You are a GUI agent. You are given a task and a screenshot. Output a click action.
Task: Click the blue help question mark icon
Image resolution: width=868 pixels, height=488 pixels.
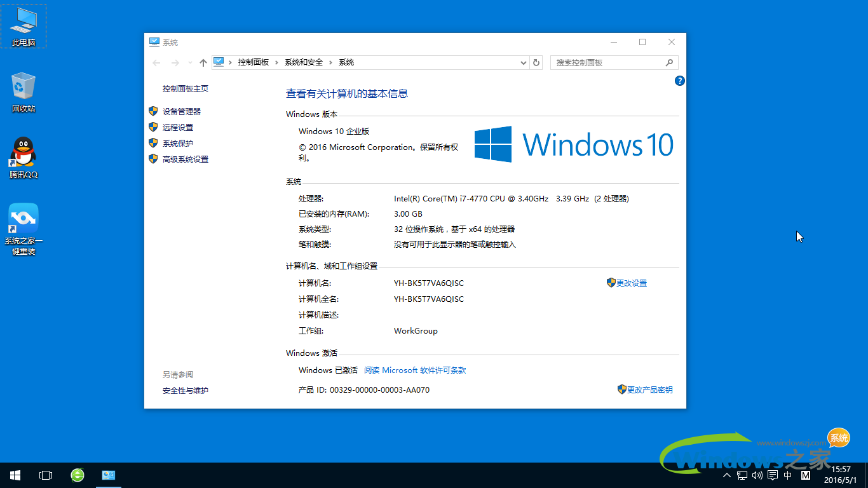point(679,81)
